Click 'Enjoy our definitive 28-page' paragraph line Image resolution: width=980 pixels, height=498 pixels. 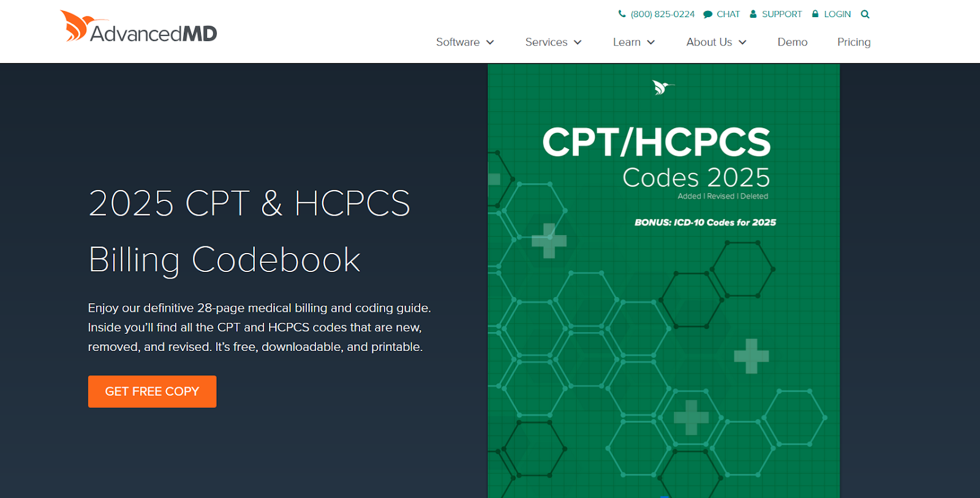(x=259, y=308)
